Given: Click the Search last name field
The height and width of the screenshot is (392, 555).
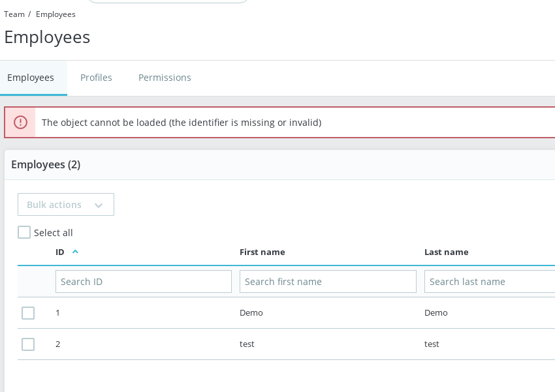Looking at the screenshot, I should click(x=490, y=281).
